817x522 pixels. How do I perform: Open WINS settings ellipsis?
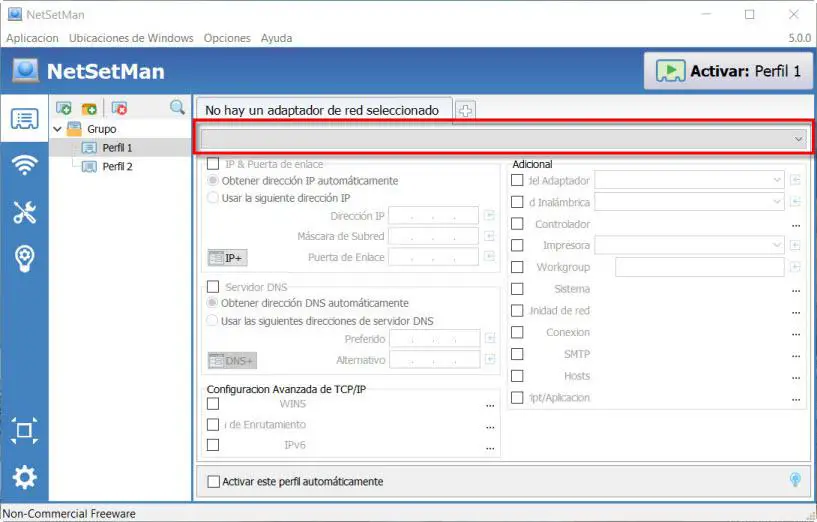[490, 405]
